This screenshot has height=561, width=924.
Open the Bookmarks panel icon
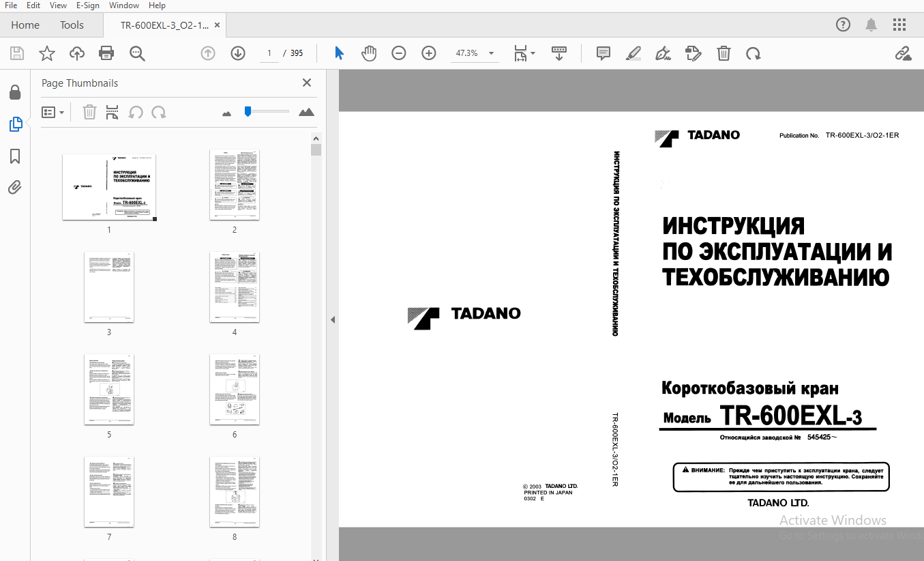point(15,156)
